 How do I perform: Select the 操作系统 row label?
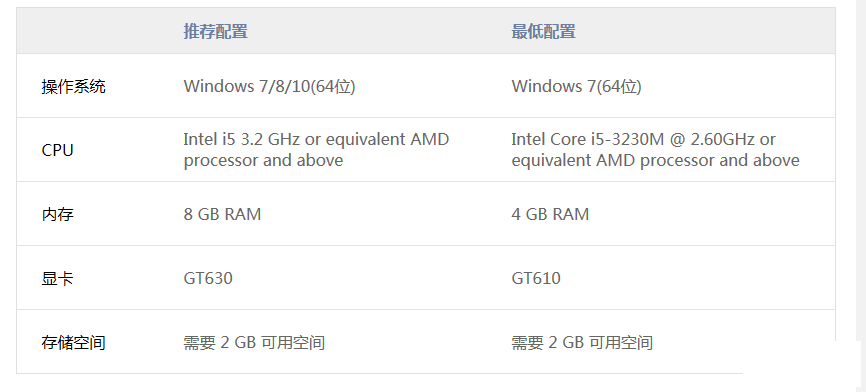(73, 87)
